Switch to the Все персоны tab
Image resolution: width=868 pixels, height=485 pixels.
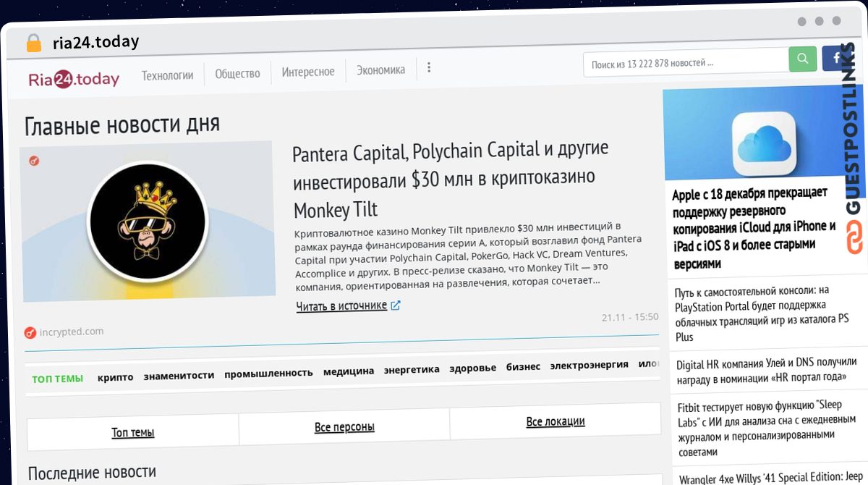344,427
